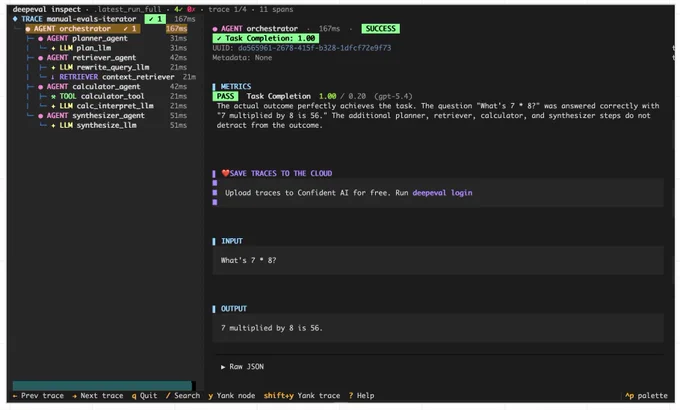Click the OUTPUT section heading
The width and height of the screenshot is (680, 410).
pos(234,308)
